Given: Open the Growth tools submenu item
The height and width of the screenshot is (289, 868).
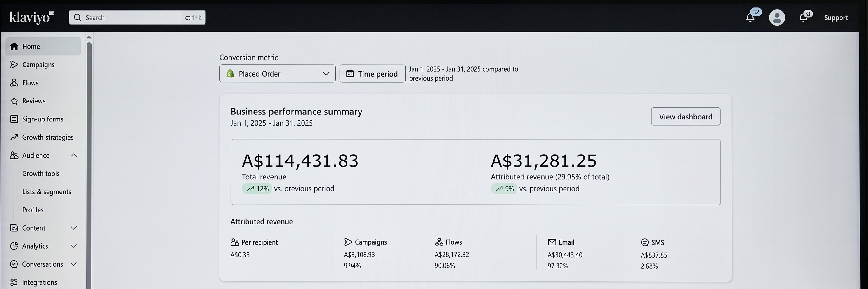Looking at the screenshot, I should [41, 174].
